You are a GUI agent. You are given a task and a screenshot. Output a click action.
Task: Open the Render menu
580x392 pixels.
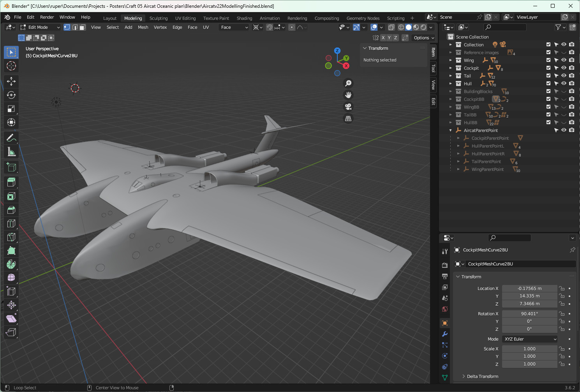point(47,17)
